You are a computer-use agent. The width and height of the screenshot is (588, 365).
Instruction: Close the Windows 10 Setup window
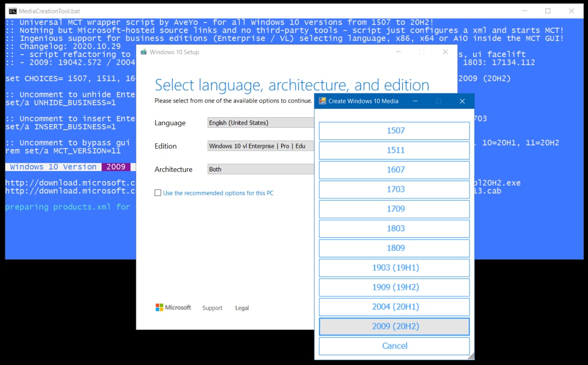pyautogui.click(x=445, y=52)
